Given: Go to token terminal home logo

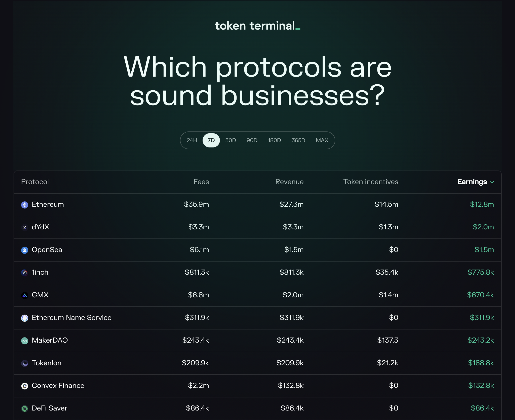Looking at the screenshot, I should pyautogui.click(x=257, y=26).
